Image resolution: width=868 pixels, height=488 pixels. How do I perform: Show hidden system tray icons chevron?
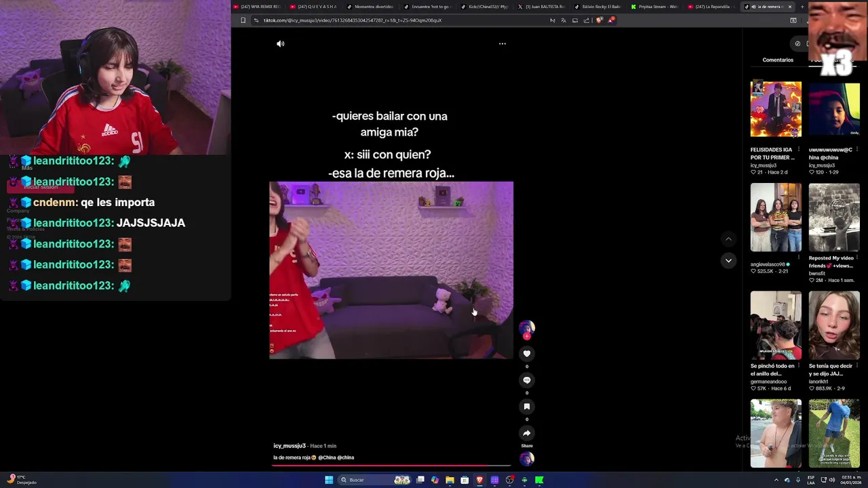tap(776, 480)
